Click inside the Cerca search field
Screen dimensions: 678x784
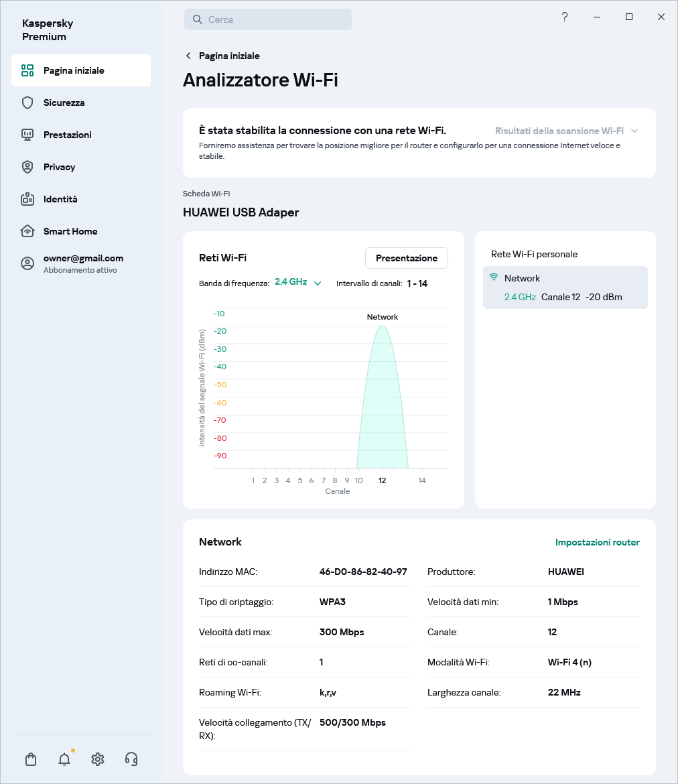pos(268,19)
